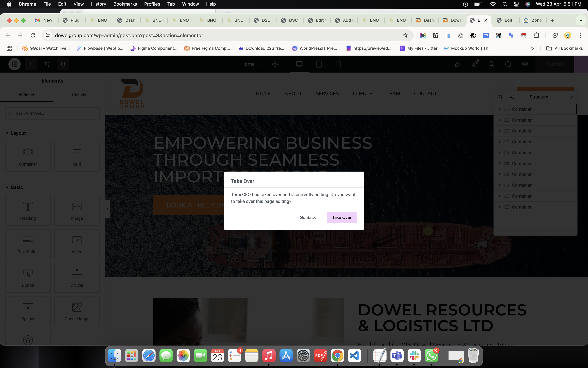588x368 pixels.
Task: Click SERVICES in site navigation
Action: 327,93
